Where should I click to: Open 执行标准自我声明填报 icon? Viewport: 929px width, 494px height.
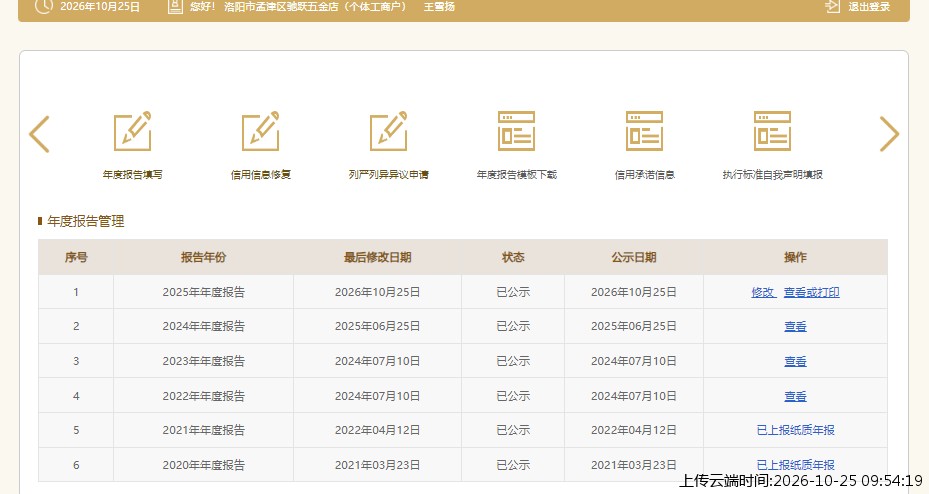773,131
